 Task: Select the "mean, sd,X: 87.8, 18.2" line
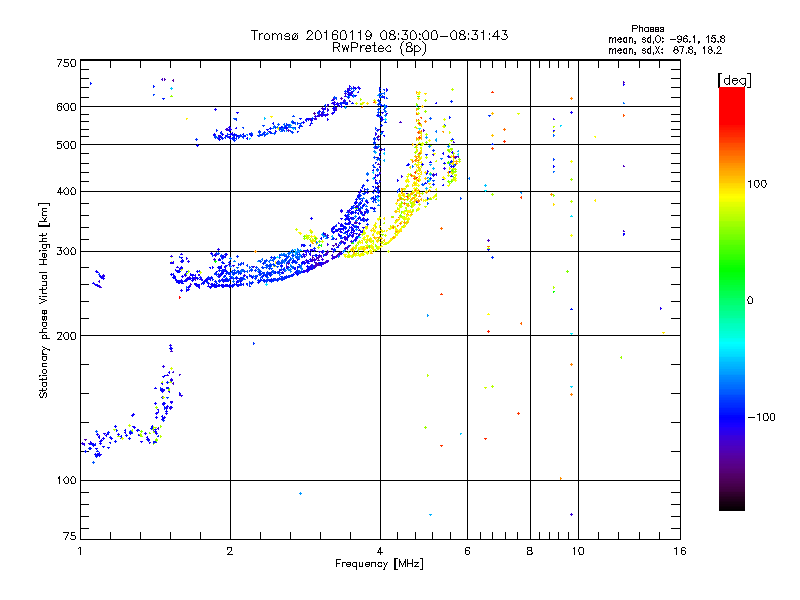665,50
